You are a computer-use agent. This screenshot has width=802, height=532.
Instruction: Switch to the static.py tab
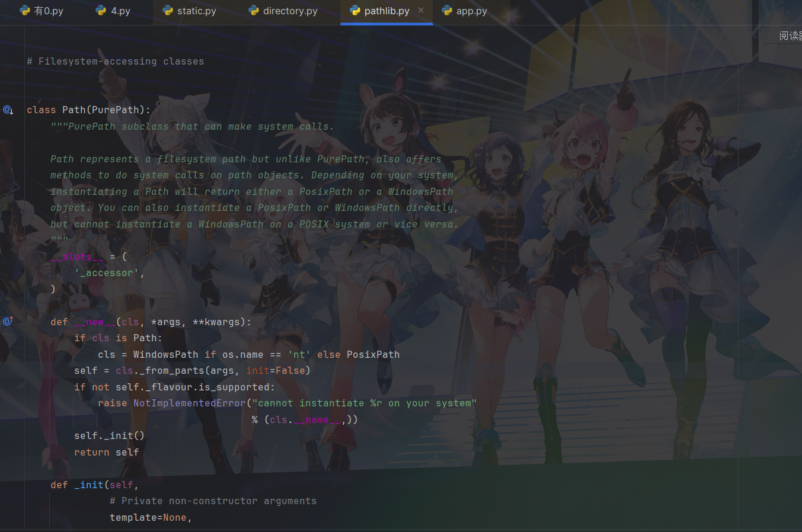[195, 10]
